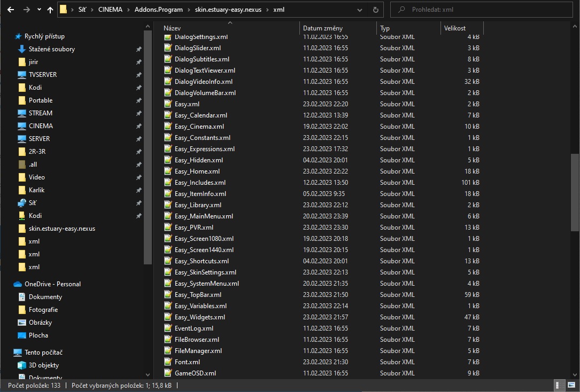Go up one folder level with up arrow
The height and width of the screenshot is (392, 580).
(x=50, y=10)
